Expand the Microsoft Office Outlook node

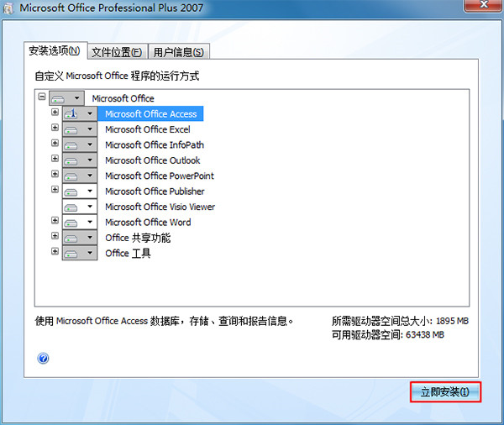pos(55,158)
